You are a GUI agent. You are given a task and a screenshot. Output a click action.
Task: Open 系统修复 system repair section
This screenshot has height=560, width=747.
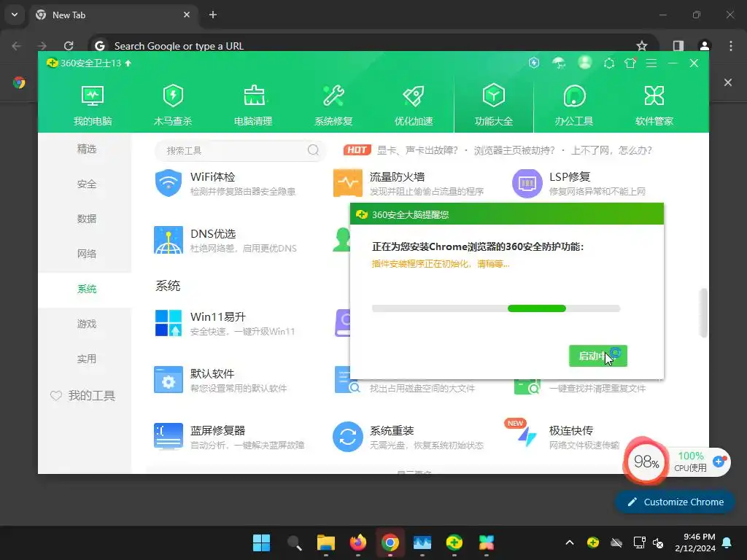point(333,105)
